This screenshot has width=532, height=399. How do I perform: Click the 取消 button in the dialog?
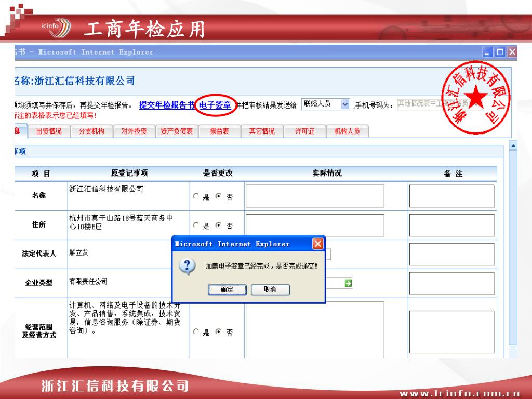point(270,290)
